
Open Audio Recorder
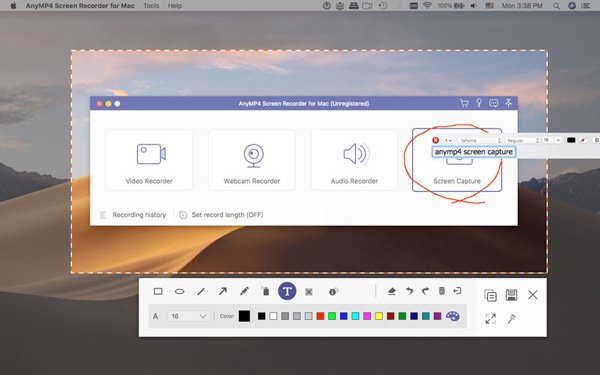[354, 160]
